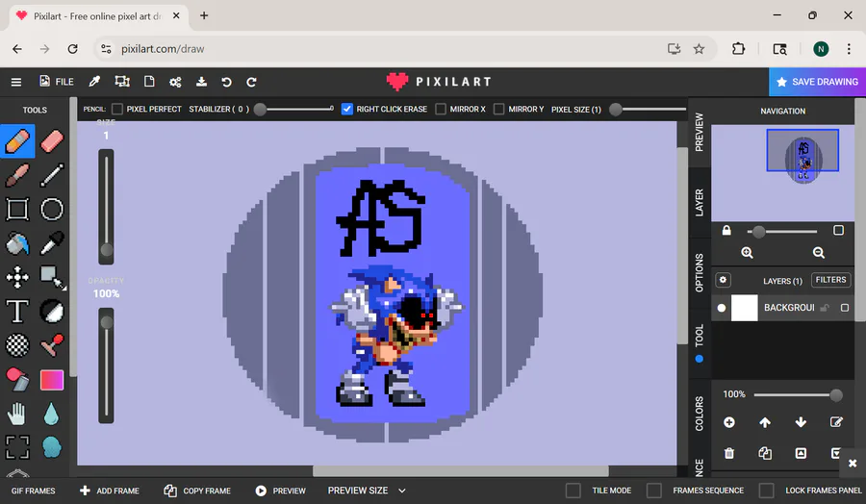Open layer settings gear icon
Viewport: 866px width, 504px height.
[723, 280]
